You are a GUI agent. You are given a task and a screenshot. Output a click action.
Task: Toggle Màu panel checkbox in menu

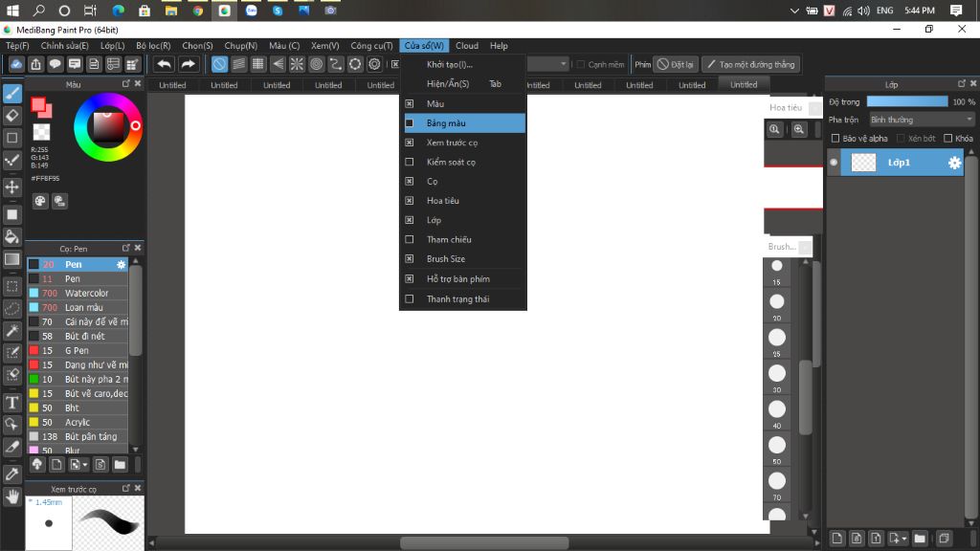click(410, 103)
